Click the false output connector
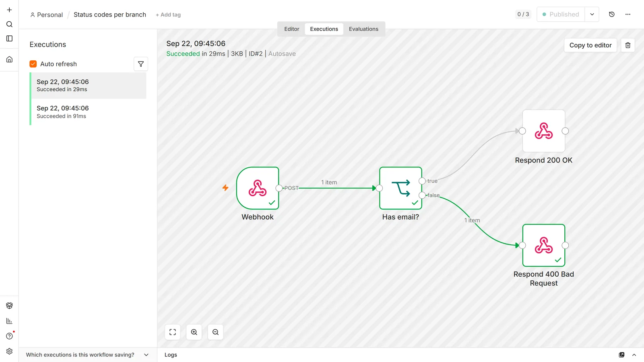 422,195
